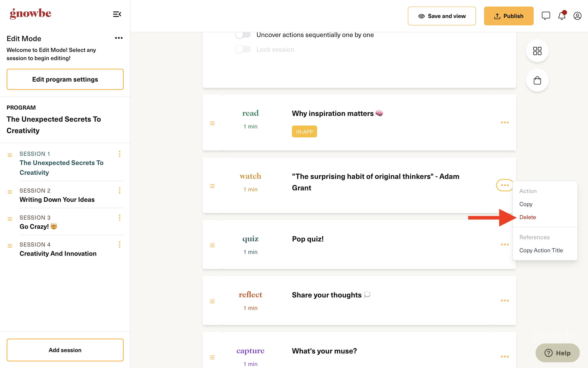Open the chat messages icon
The height and width of the screenshot is (368, 588).
click(x=546, y=16)
